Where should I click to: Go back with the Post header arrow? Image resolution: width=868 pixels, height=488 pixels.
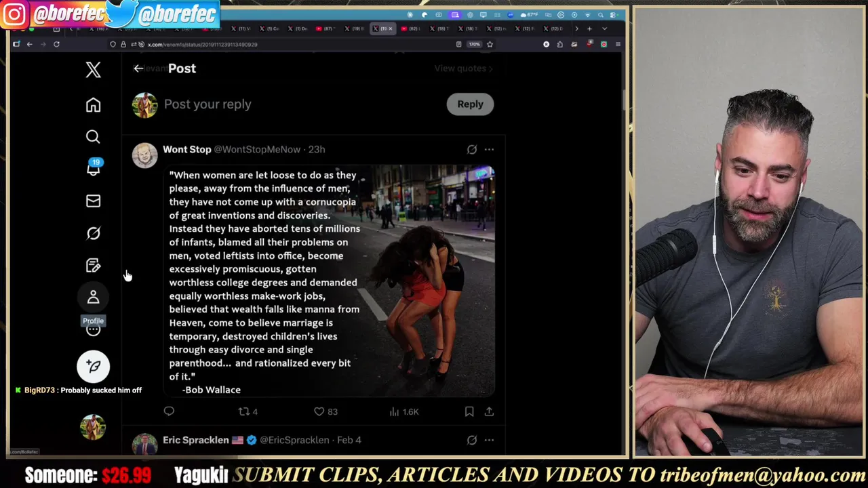click(x=138, y=68)
